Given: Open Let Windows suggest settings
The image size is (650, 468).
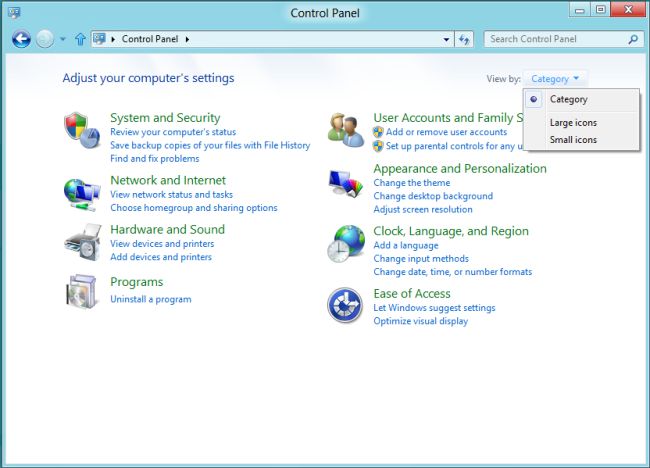Looking at the screenshot, I should (x=434, y=308).
